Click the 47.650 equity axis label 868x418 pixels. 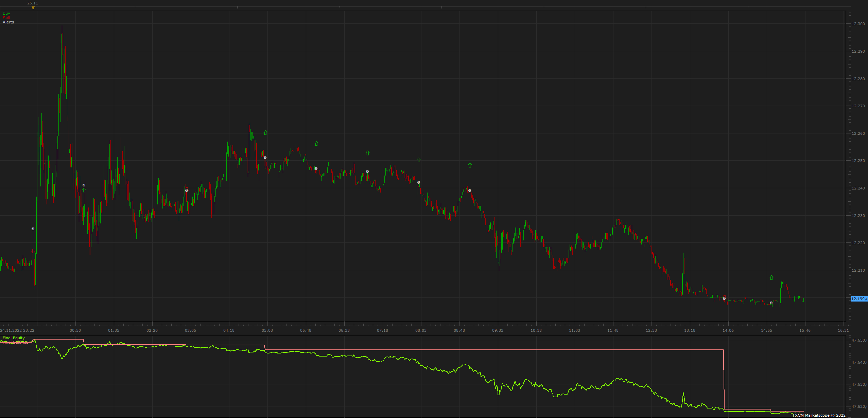click(860, 340)
